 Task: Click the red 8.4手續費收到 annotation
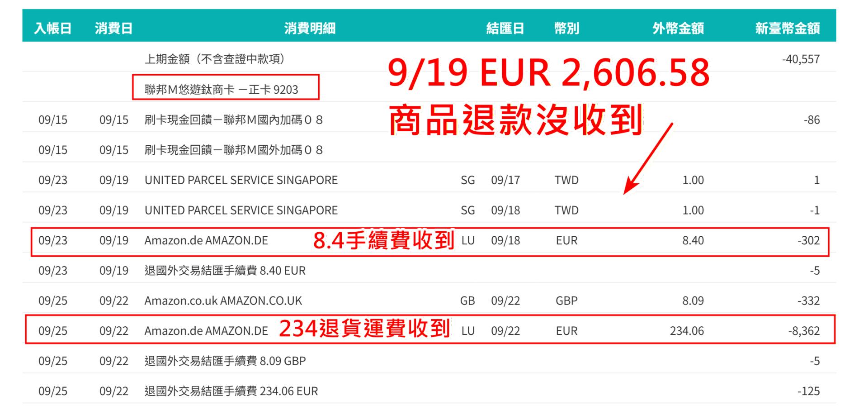[x=383, y=240]
